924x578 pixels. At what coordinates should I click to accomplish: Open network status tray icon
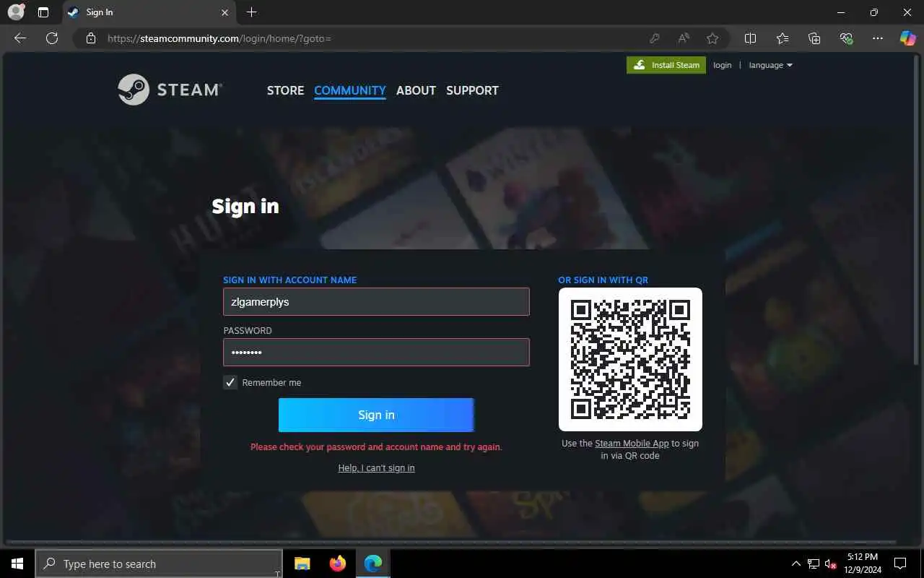(814, 564)
